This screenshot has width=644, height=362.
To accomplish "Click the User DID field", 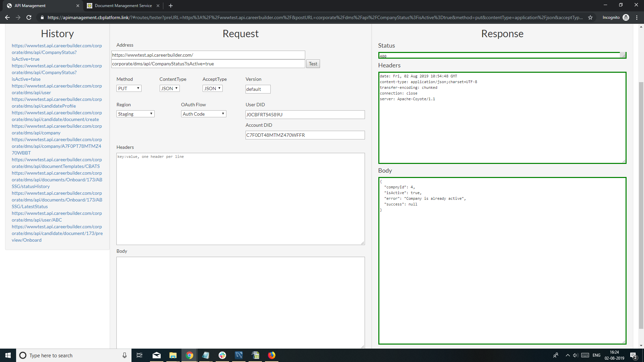I will 305,115.
